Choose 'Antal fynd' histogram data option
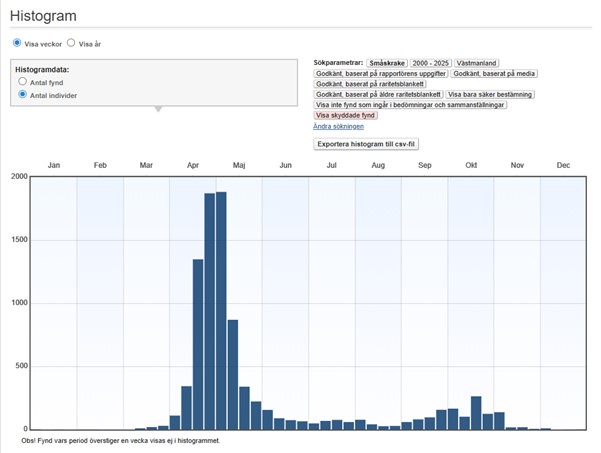Viewport: 601px width, 453px height. tap(23, 81)
